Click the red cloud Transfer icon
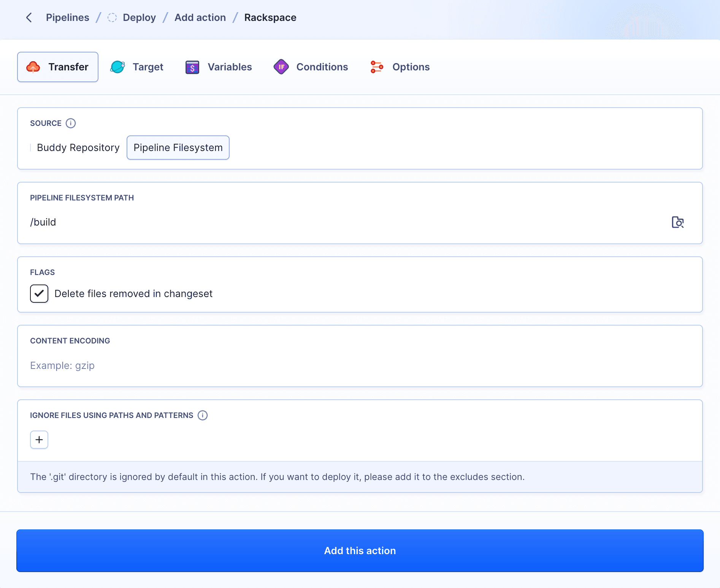 [33, 67]
